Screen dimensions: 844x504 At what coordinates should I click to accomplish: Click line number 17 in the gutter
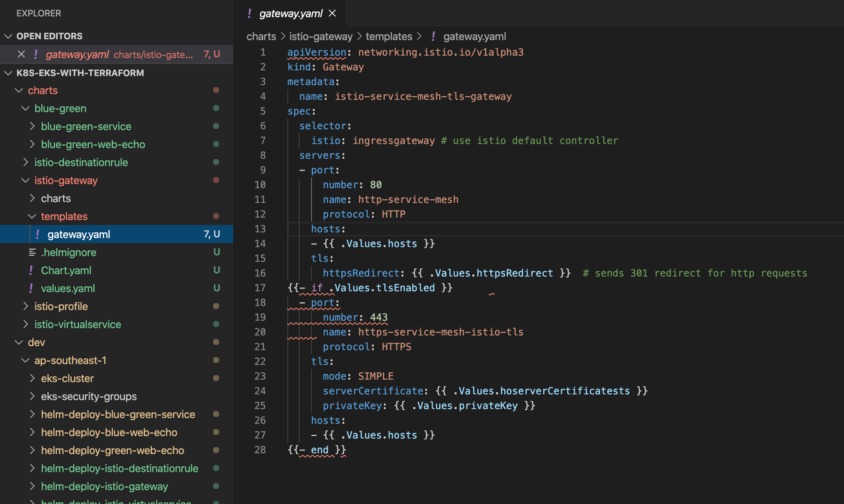260,288
